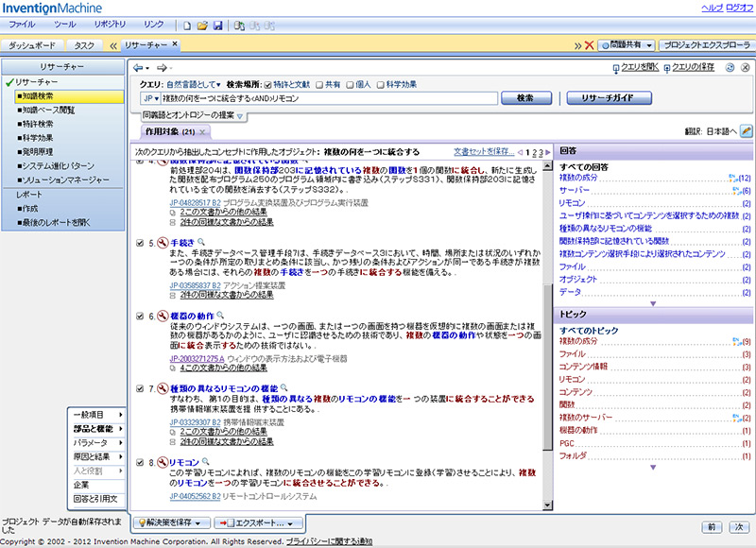Screen dimensions: 756x548
Task: Click the red X icon beside 問題共有
Action: click(589, 45)
